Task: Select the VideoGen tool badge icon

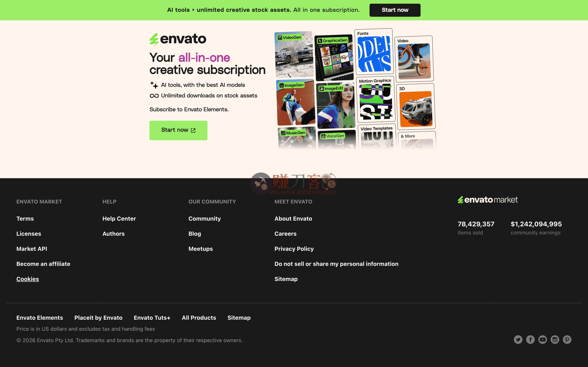Action: click(280, 38)
